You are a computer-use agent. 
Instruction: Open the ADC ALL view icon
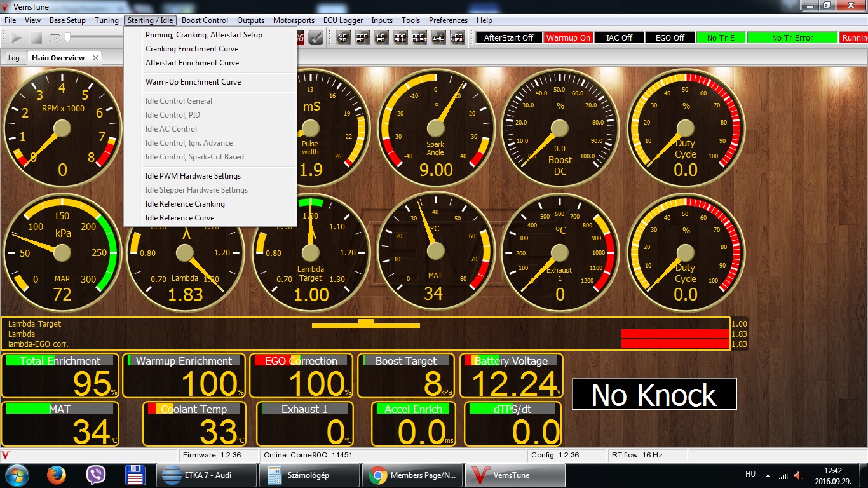400,37
